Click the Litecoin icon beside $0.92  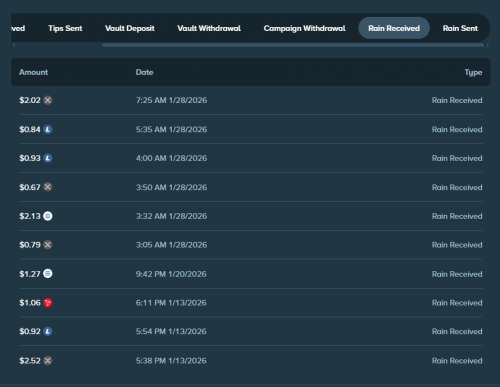[48, 331]
